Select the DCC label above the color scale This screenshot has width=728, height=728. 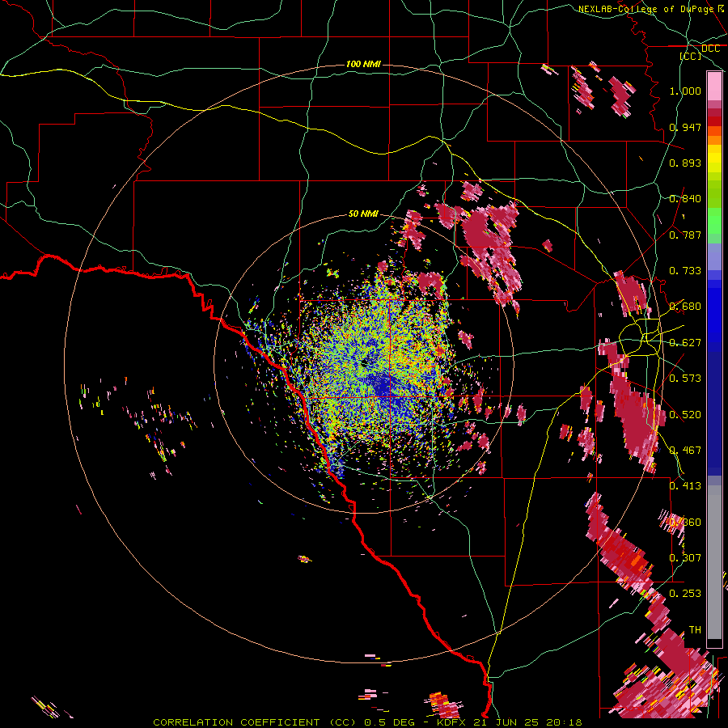(710, 49)
